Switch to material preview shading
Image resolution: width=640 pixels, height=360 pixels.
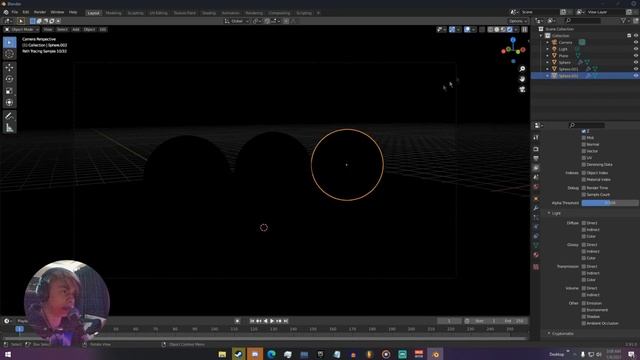[x=503, y=29]
